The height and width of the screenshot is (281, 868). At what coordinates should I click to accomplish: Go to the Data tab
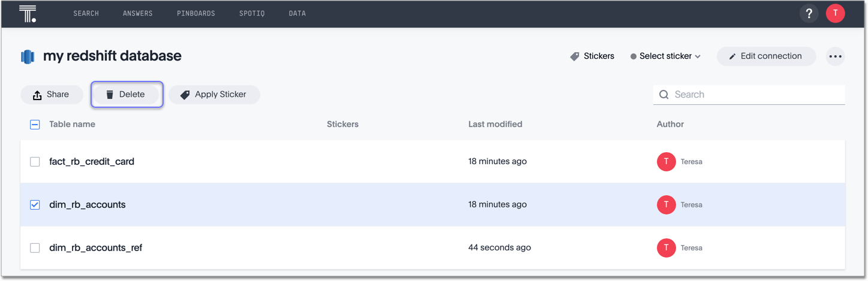point(297,13)
